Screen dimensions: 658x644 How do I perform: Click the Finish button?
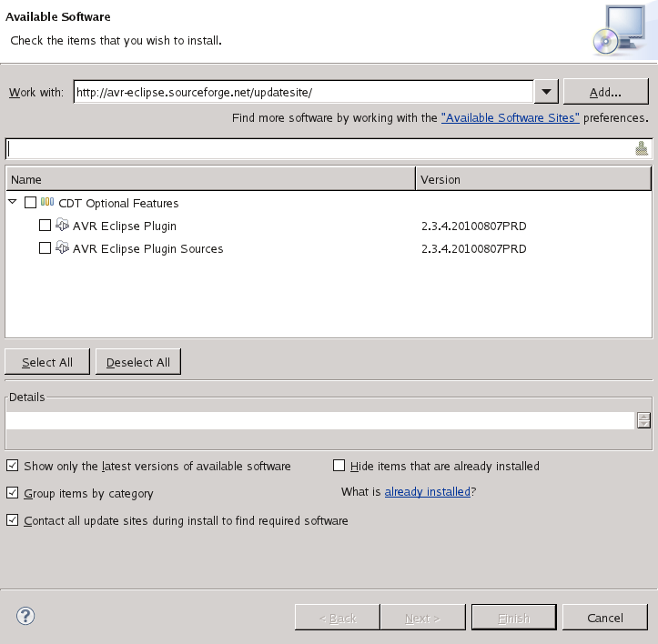point(513,617)
